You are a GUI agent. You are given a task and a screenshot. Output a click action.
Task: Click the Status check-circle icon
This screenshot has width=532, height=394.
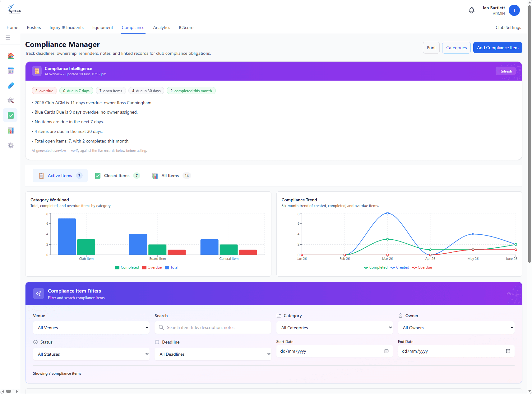tap(35, 342)
